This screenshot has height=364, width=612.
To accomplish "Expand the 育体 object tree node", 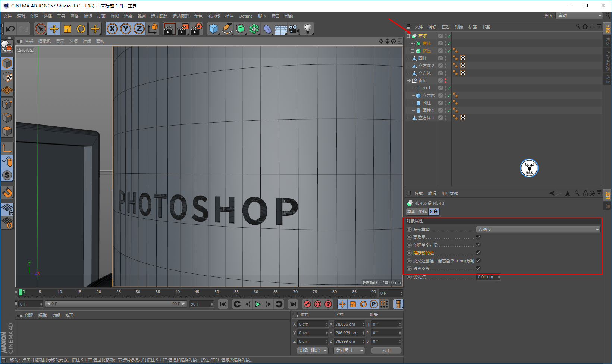I will pos(412,43).
